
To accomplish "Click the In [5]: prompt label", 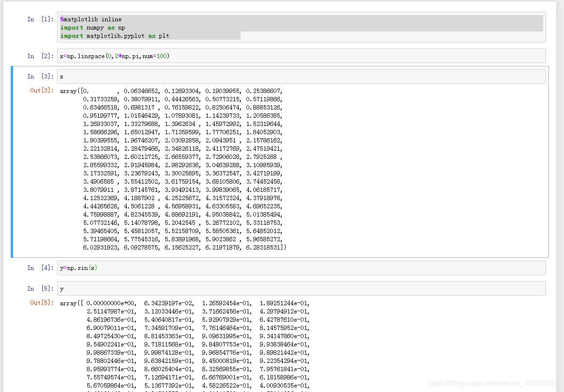I will click(40, 289).
